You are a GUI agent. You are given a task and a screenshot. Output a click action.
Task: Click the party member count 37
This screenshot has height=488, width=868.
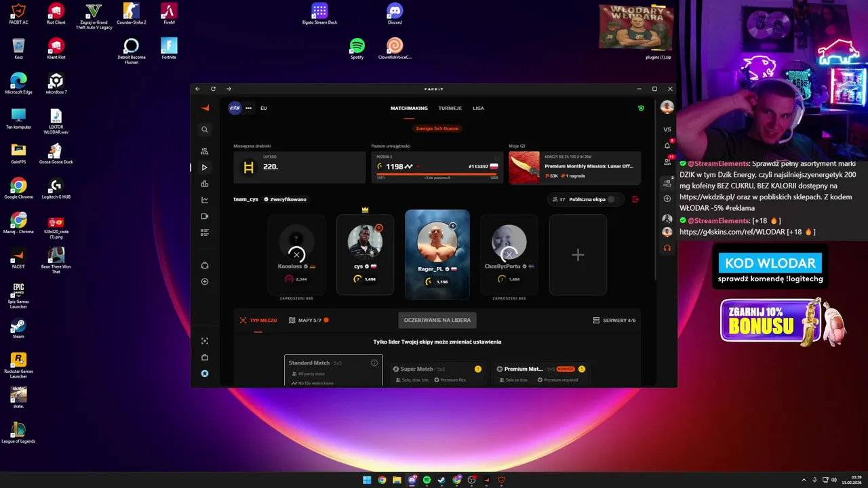tap(559, 199)
